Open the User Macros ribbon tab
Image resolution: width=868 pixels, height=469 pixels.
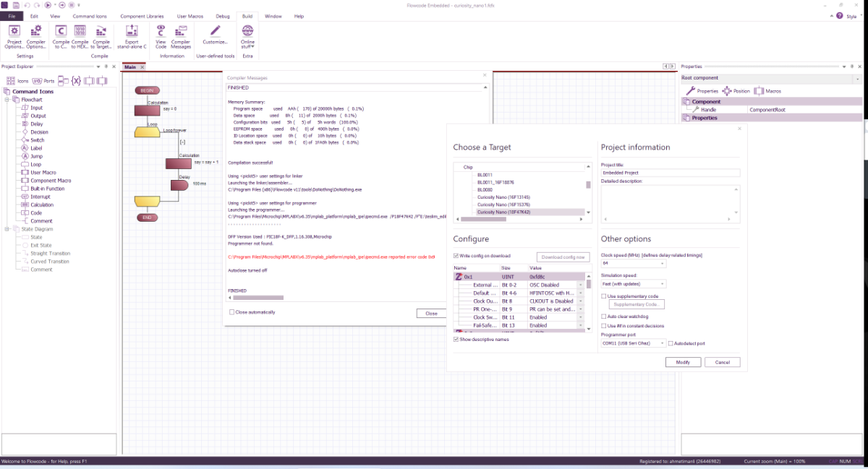(x=191, y=16)
